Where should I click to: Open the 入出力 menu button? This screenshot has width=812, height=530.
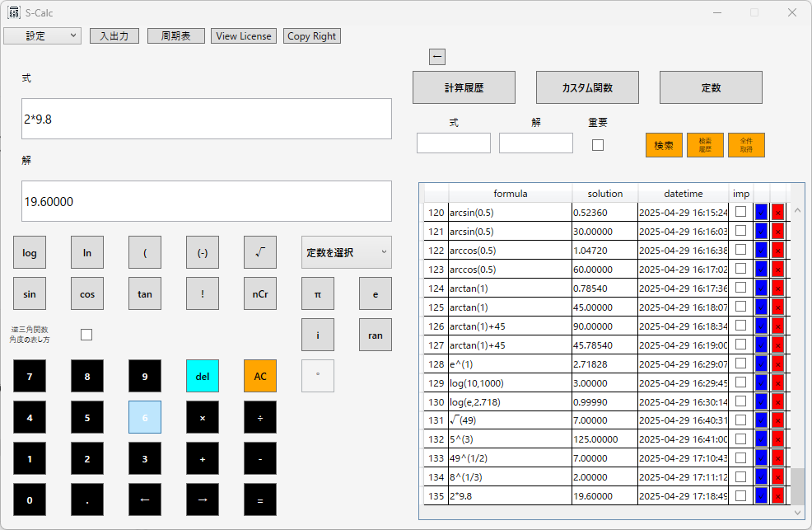click(114, 35)
